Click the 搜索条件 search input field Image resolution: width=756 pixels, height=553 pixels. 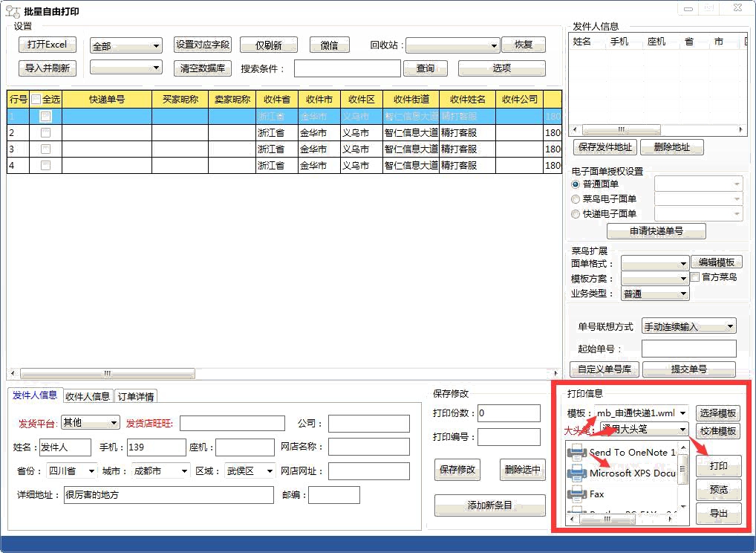pos(347,68)
